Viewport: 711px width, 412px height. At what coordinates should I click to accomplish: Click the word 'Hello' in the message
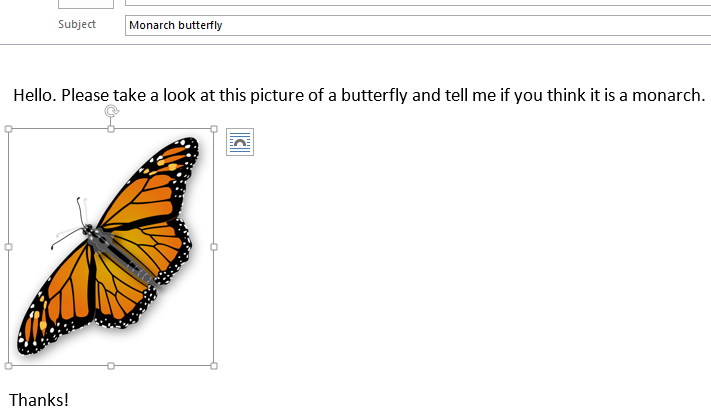(x=33, y=96)
